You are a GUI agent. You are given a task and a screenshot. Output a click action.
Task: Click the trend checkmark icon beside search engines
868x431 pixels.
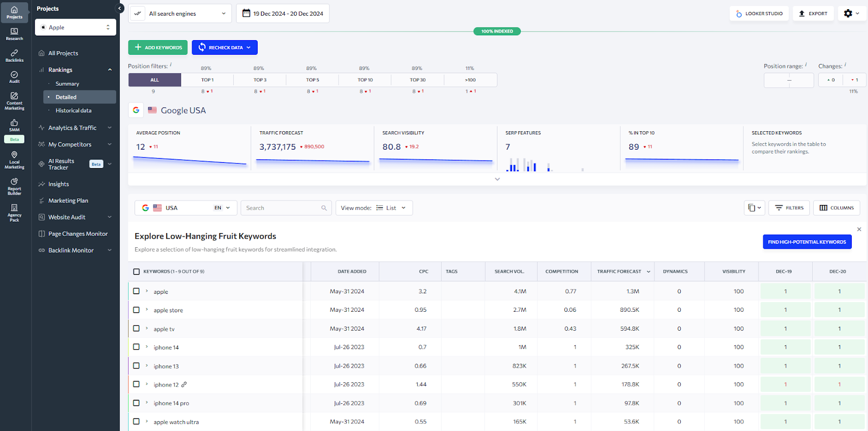pyautogui.click(x=138, y=14)
